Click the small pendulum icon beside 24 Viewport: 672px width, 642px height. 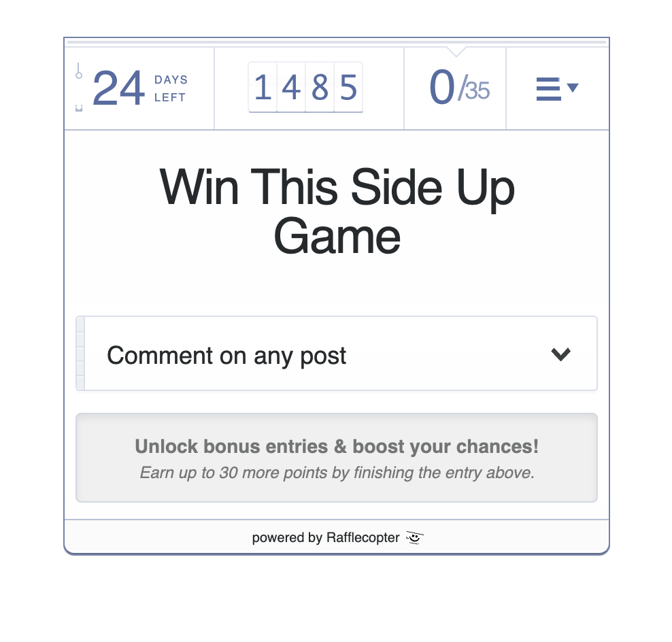coord(78,71)
